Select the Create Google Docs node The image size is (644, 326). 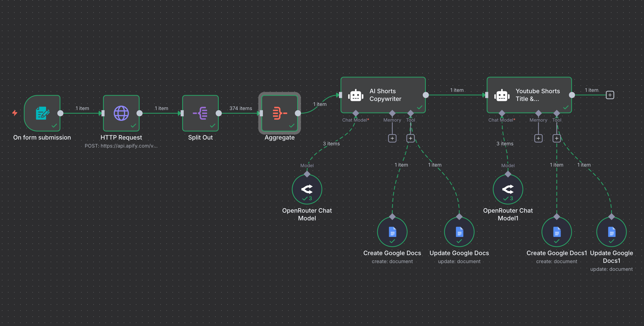tap(392, 232)
